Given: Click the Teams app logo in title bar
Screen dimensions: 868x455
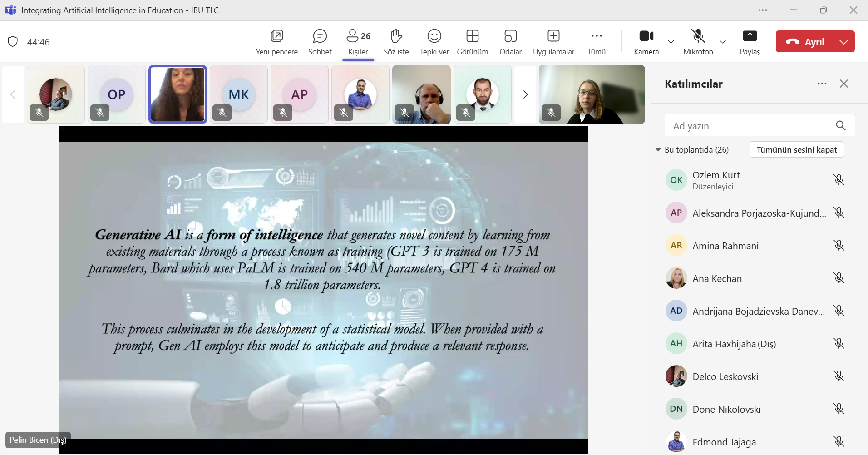Looking at the screenshot, I should [10, 10].
